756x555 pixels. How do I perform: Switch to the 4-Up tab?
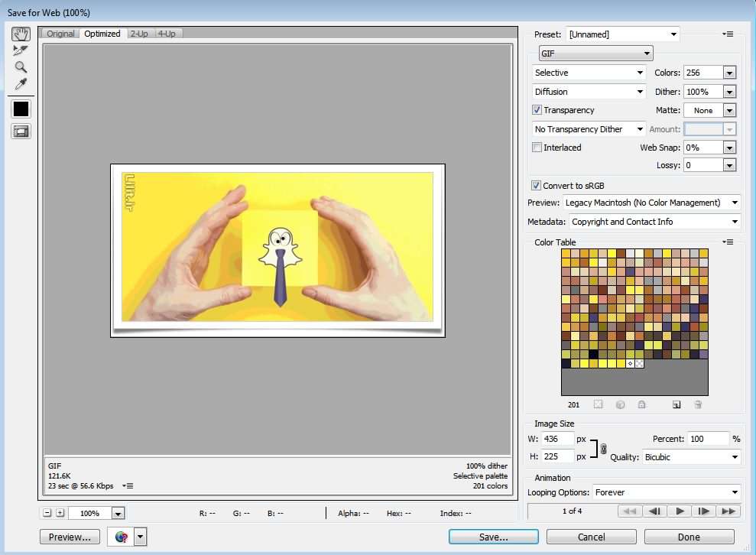(x=167, y=34)
